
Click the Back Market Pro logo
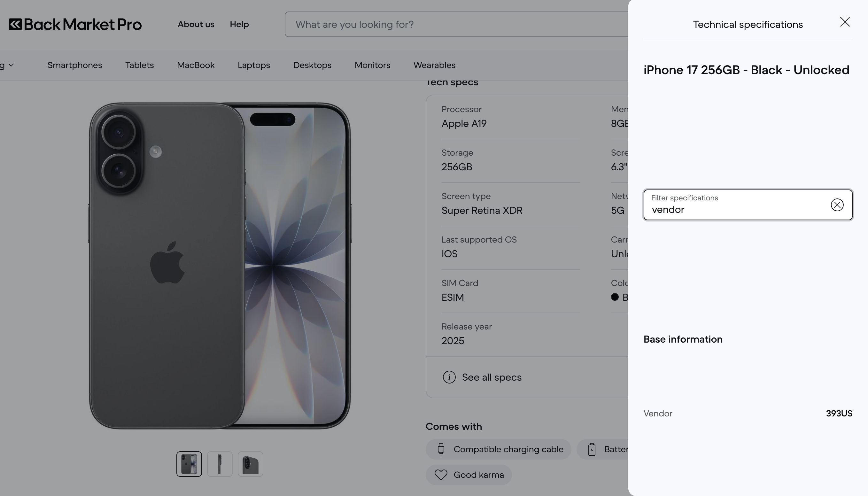[75, 25]
